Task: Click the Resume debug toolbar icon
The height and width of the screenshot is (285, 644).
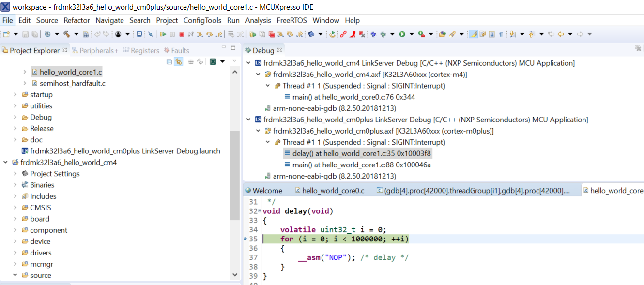Action: [163, 34]
